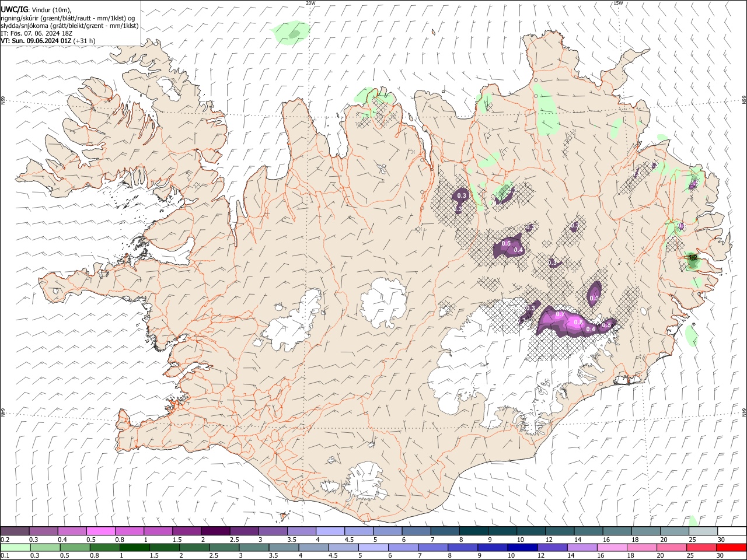Click the light gray 25 swatch in the upper scale

click(703, 531)
